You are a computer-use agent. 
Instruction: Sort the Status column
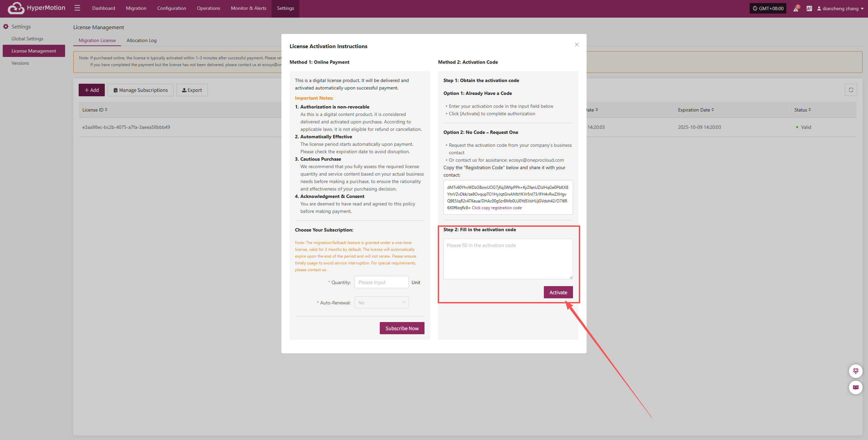(810, 109)
